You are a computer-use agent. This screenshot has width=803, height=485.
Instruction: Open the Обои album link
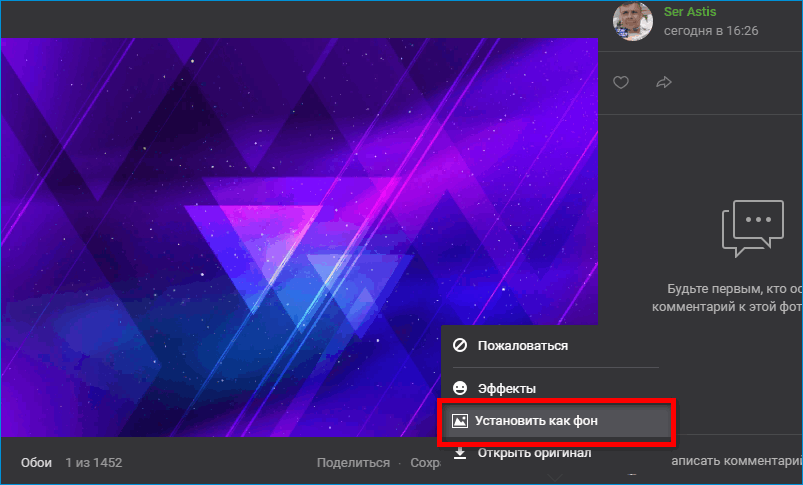(36, 462)
